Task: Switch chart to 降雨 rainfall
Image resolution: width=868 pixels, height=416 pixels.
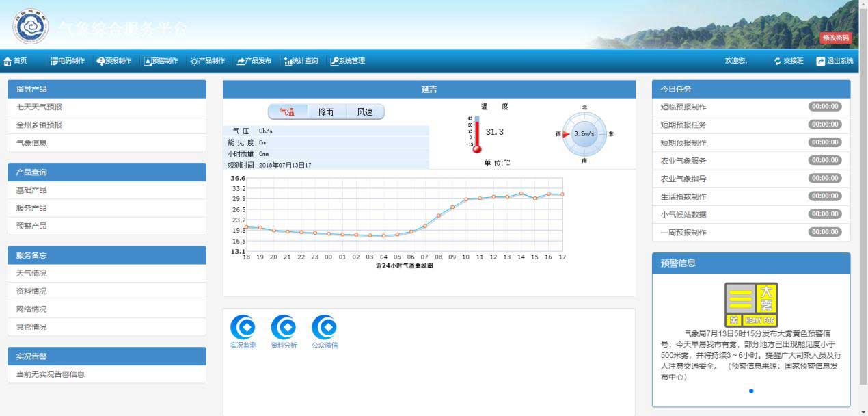Action: click(326, 112)
